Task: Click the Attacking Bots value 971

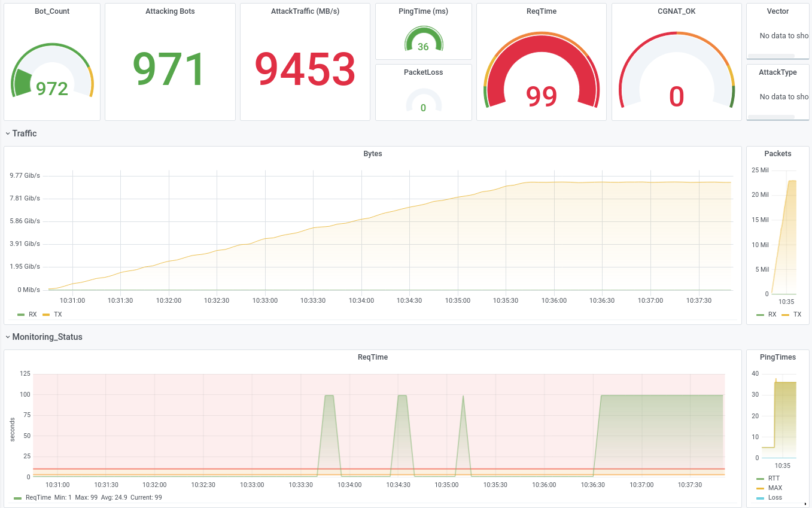Action: (x=170, y=69)
